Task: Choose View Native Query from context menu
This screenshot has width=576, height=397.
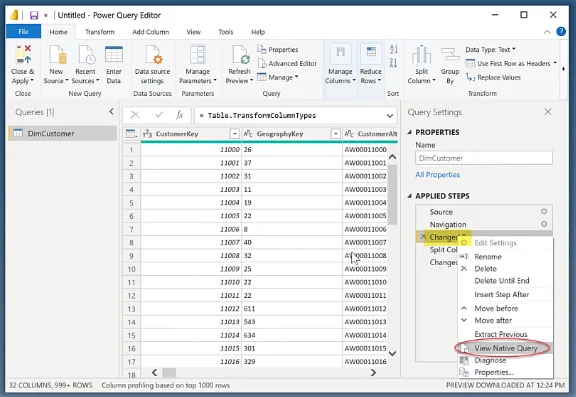Action: click(x=505, y=348)
